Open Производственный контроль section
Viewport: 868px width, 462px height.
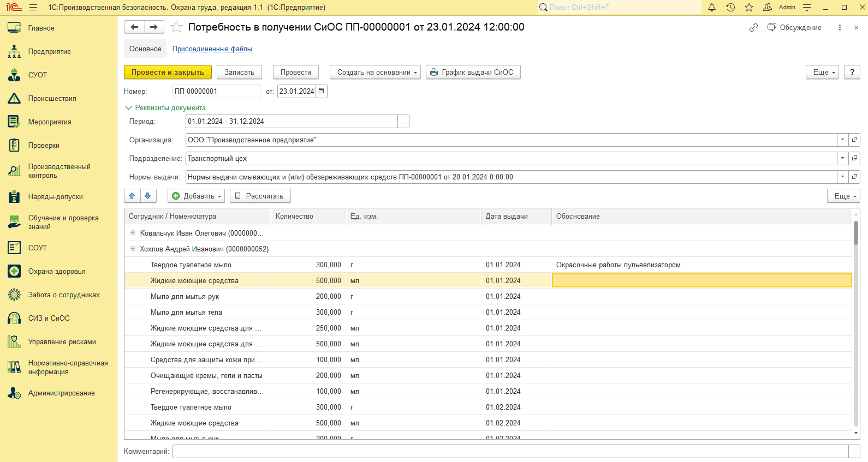pos(58,171)
